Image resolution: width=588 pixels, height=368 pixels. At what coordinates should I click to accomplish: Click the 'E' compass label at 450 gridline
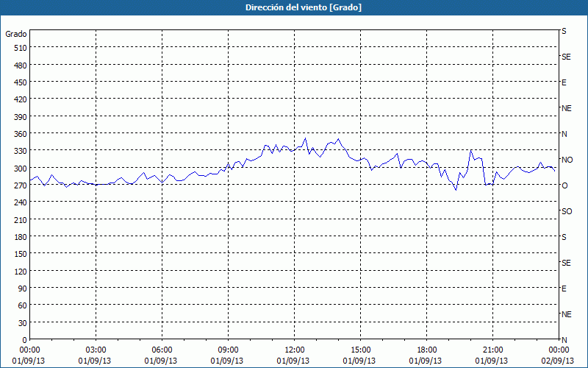click(x=564, y=82)
